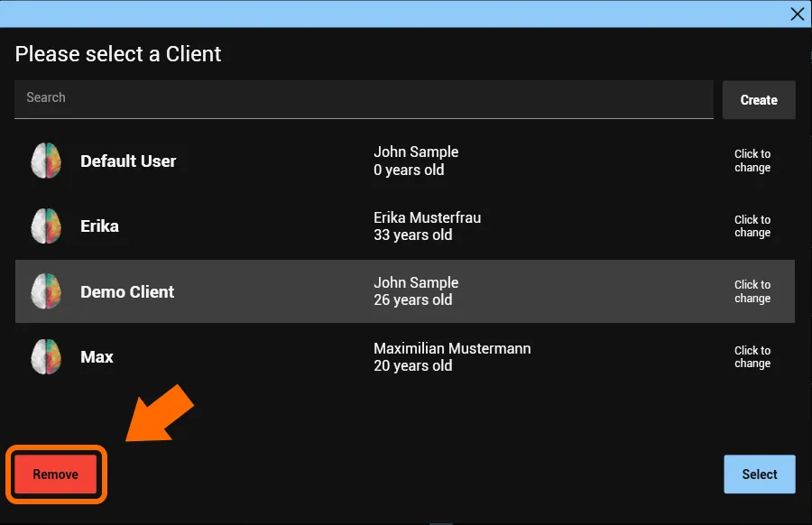
Task: Click the "33 years old" text
Action: point(412,235)
